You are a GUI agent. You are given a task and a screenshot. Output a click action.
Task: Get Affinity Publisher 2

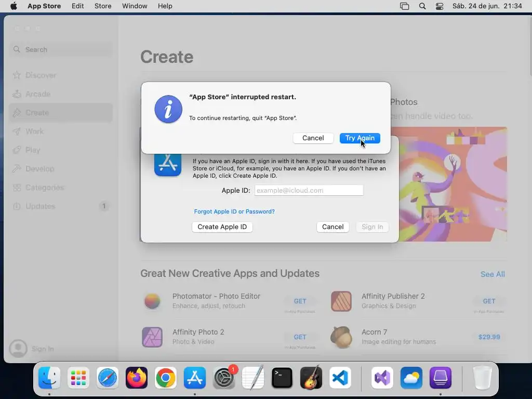(x=489, y=301)
